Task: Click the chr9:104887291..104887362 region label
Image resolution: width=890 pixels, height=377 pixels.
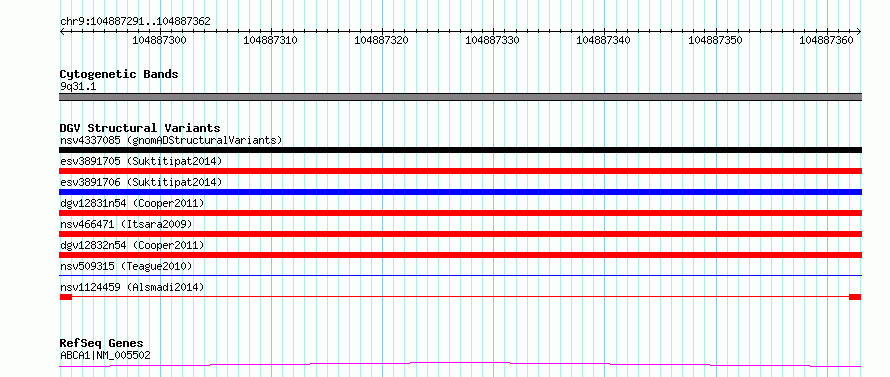Action: (x=135, y=22)
